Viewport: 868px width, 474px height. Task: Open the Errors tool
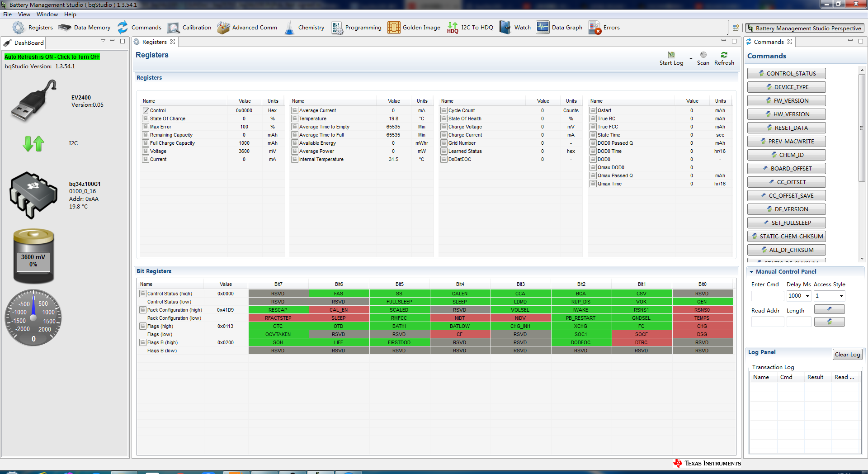pyautogui.click(x=604, y=28)
